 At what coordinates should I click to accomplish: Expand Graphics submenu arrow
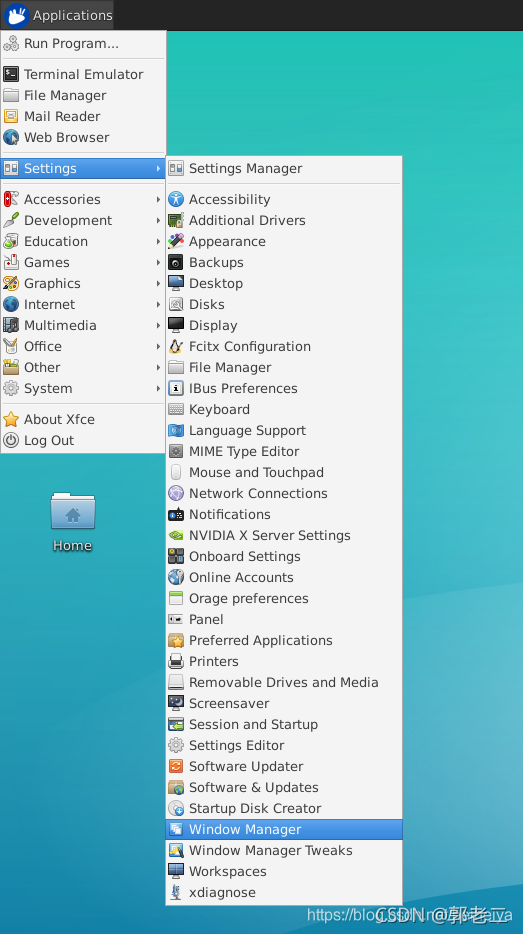[x=158, y=284]
